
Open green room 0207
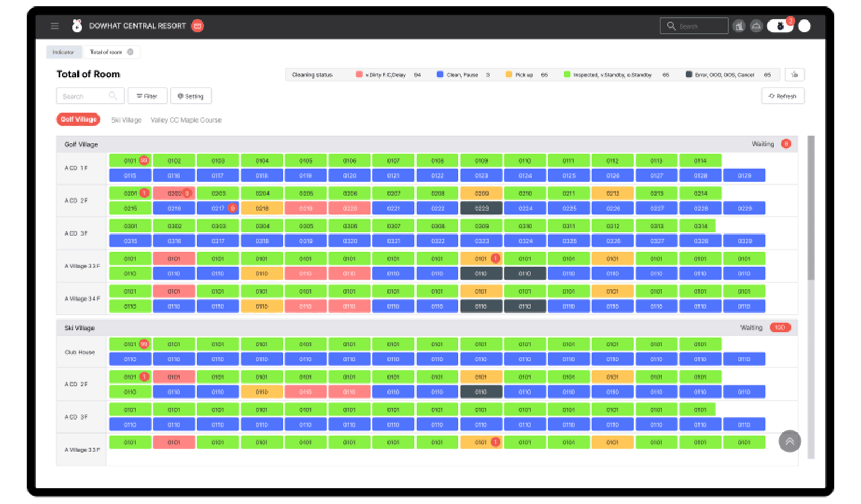click(x=393, y=193)
